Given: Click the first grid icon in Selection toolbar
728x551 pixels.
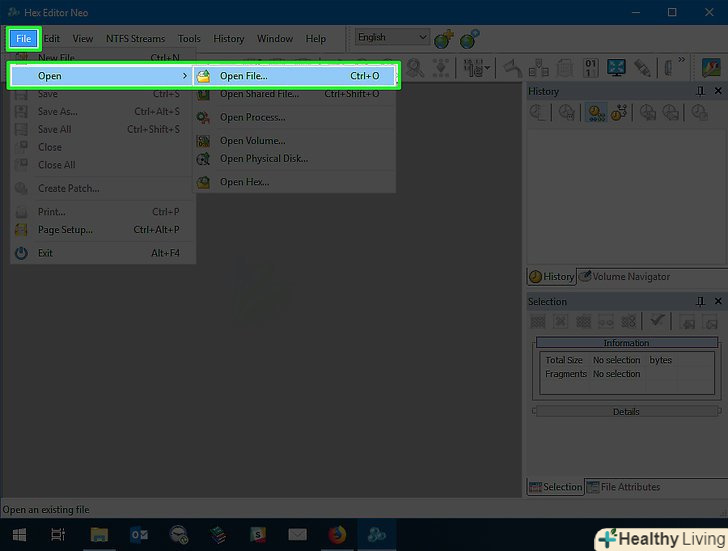Looking at the screenshot, I should pos(538,321).
